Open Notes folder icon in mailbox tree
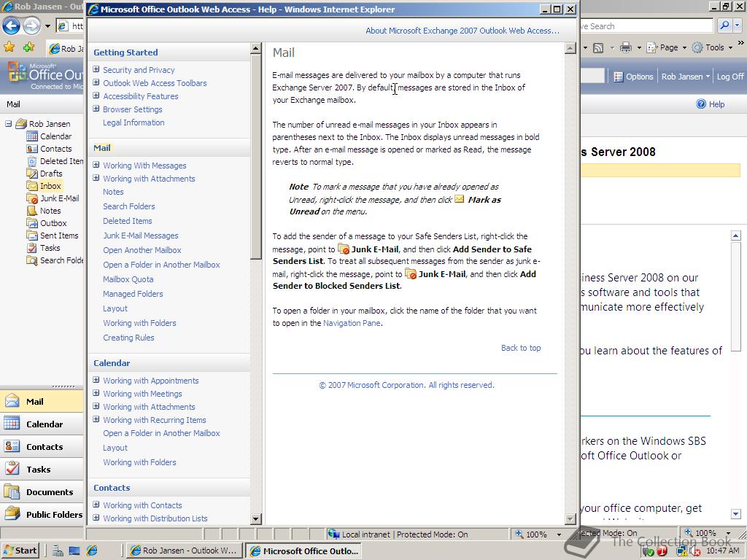Viewport: 747px width, 560px height. point(32,211)
